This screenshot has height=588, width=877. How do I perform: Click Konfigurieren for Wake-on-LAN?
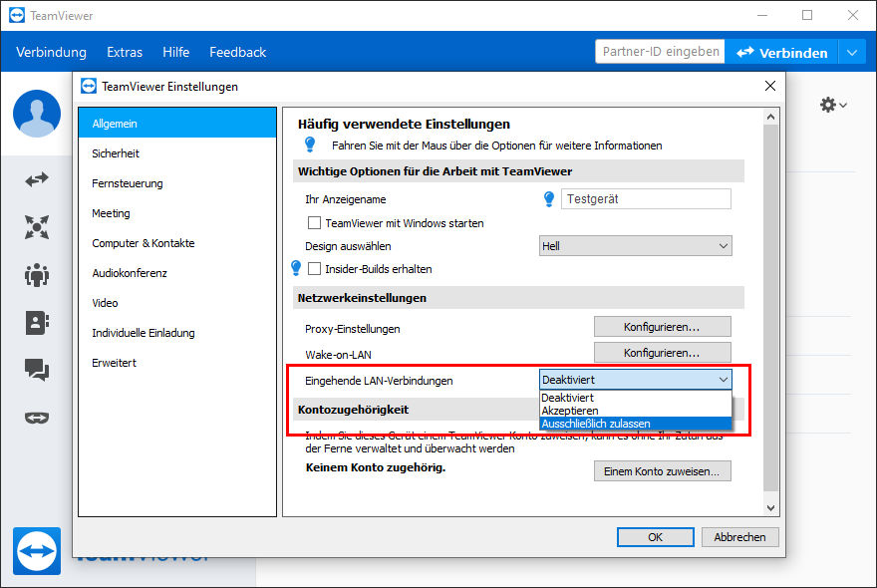pyautogui.click(x=662, y=353)
